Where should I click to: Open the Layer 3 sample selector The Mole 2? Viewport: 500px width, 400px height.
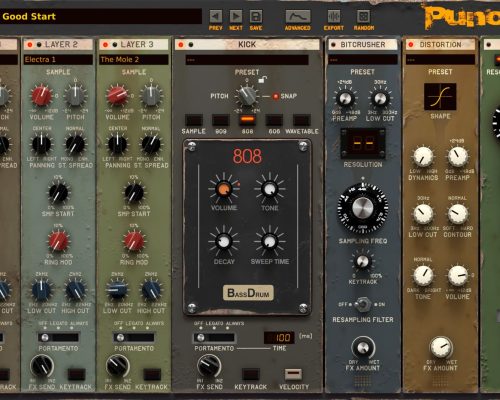tap(134, 60)
